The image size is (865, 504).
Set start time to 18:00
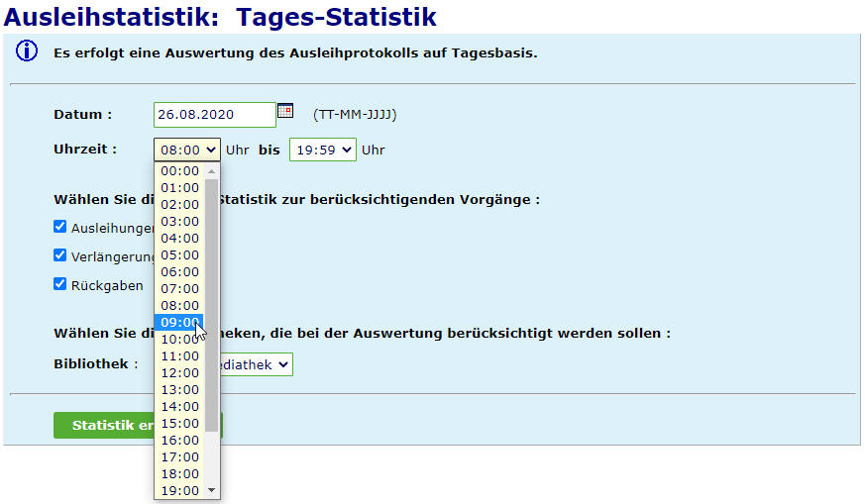(x=179, y=473)
